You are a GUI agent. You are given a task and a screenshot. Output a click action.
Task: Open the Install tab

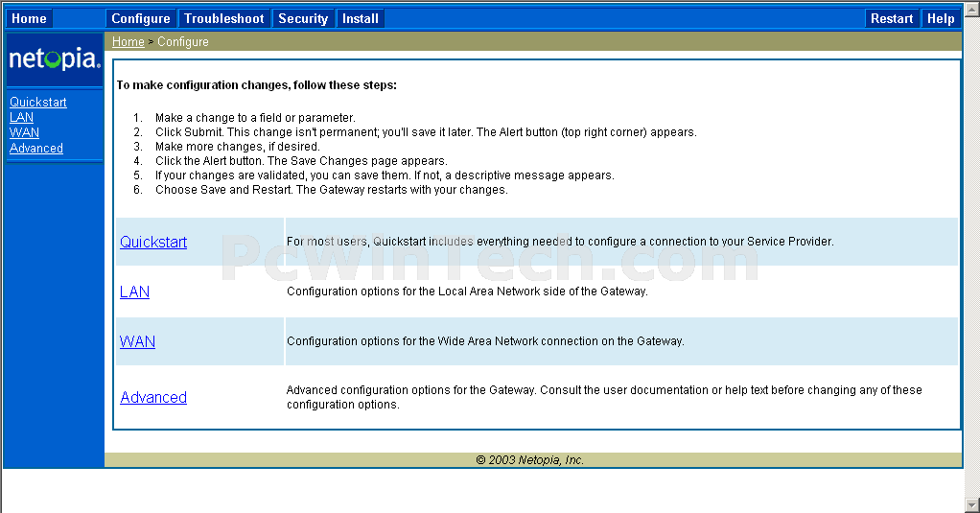360,19
